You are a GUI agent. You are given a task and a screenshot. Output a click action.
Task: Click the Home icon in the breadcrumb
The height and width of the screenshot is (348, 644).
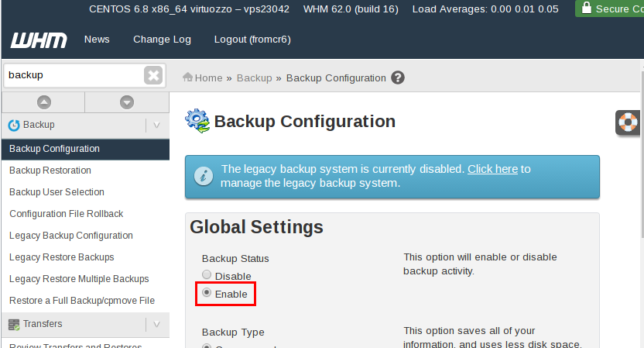(x=187, y=78)
